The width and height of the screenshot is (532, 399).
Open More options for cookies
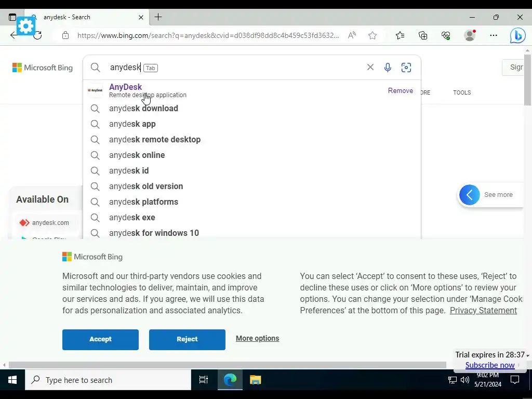[x=257, y=338]
